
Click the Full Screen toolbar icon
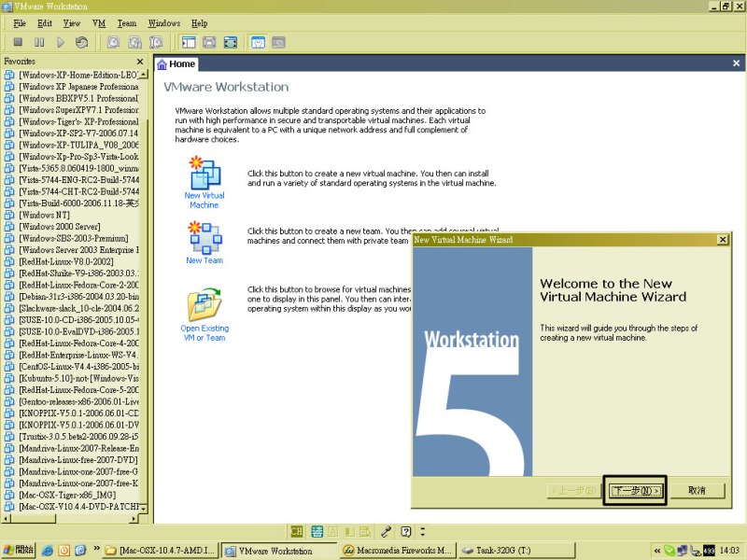pos(230,42)
